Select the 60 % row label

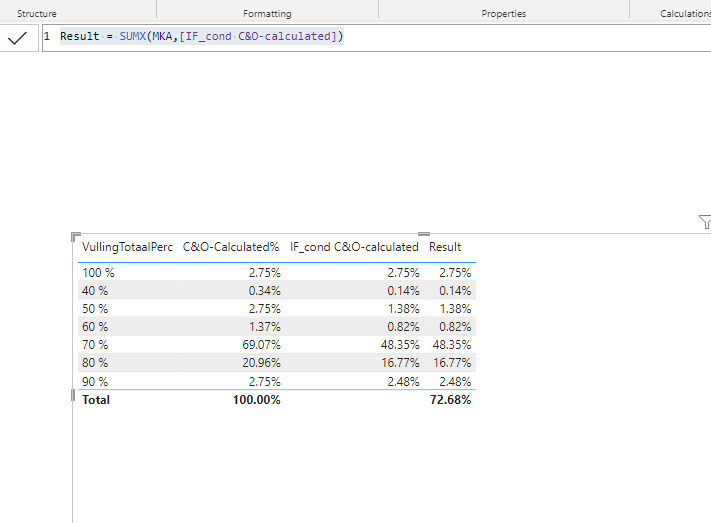pyautogui.click(x=95, y=327)
